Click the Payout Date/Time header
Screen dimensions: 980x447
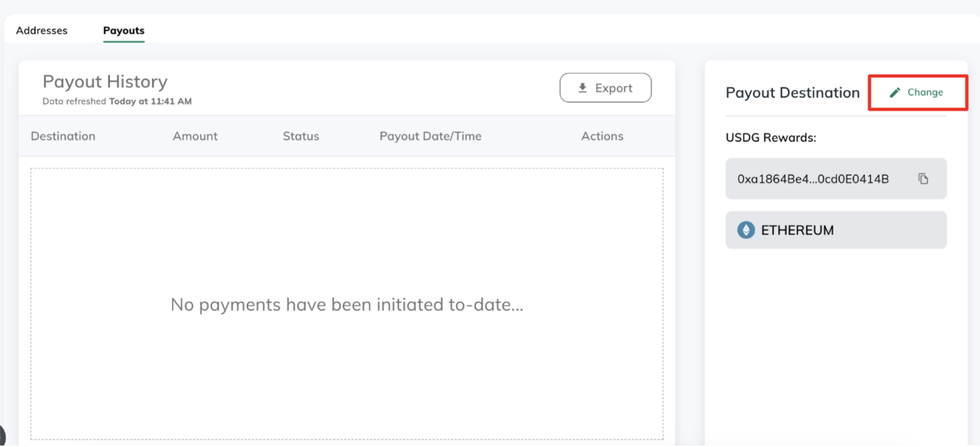[431, 136]
